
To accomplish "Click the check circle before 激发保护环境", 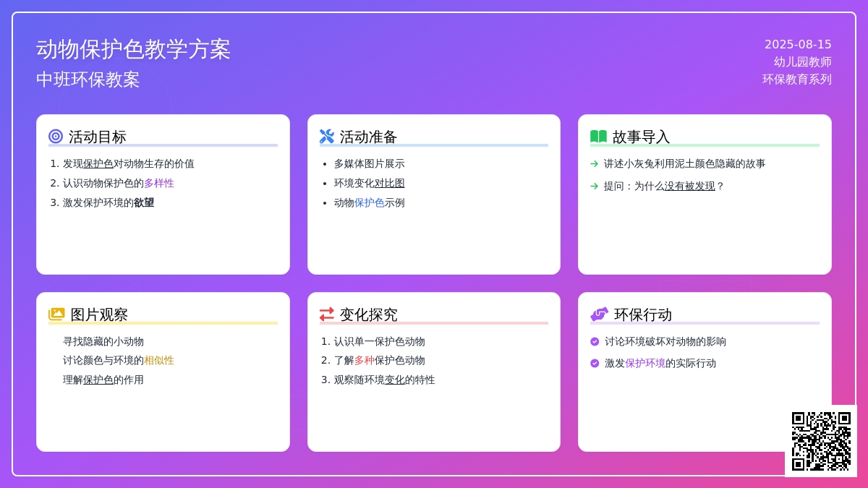I will pos(595,363).
